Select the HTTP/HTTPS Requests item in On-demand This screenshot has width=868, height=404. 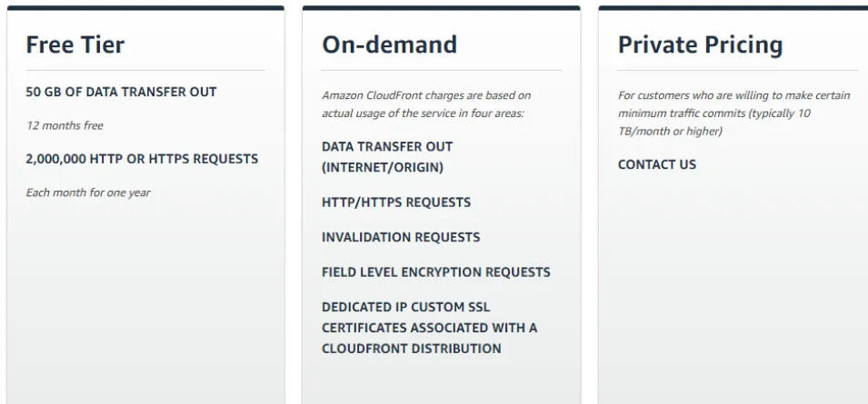(x=396, y=202)
